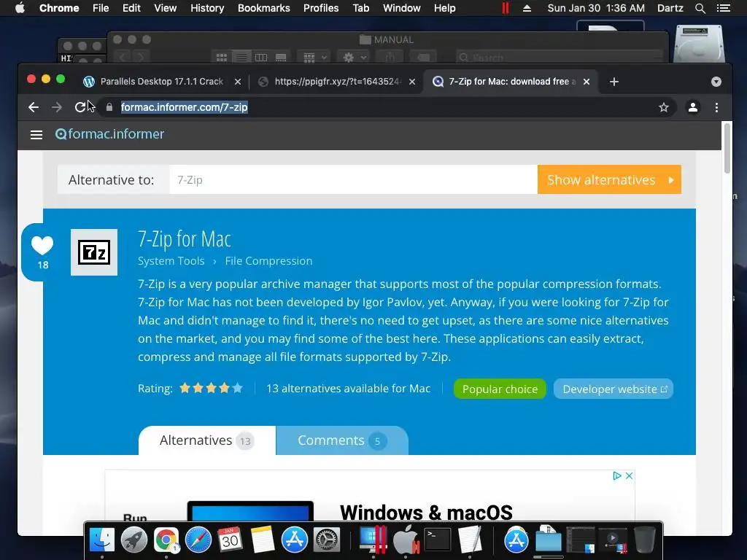
Task: Open the Chrome three-dot menu
Action: pos(716,108)
